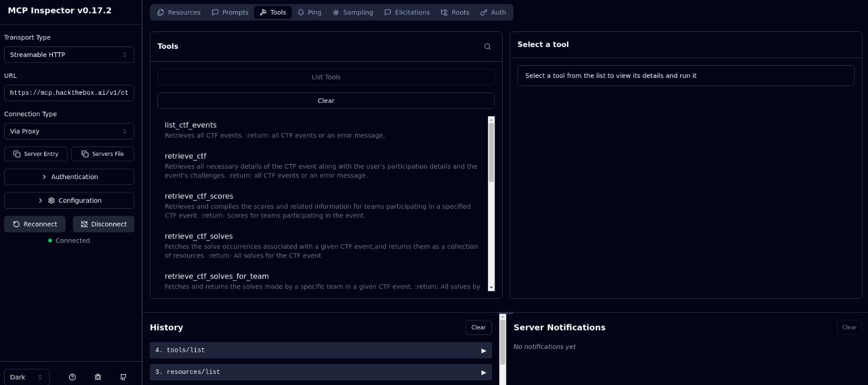Click the search icon in Tools panel
This screenshot has height=385, width=868.
tap(487, 47)
